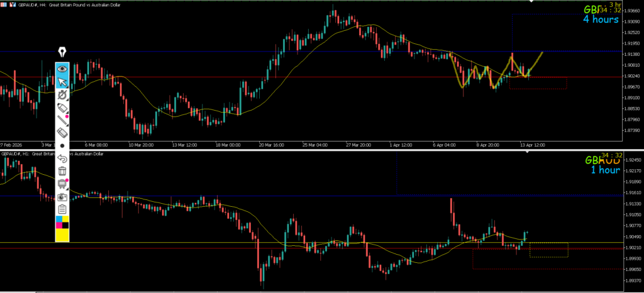This screenshot has height=293, width=644.
Task: Choose the line drawing tool
Action: [x=62, y=120]
